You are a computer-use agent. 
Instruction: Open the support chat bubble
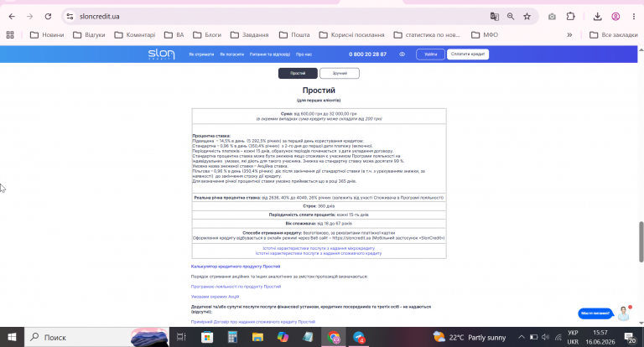[x=595, y=313]
